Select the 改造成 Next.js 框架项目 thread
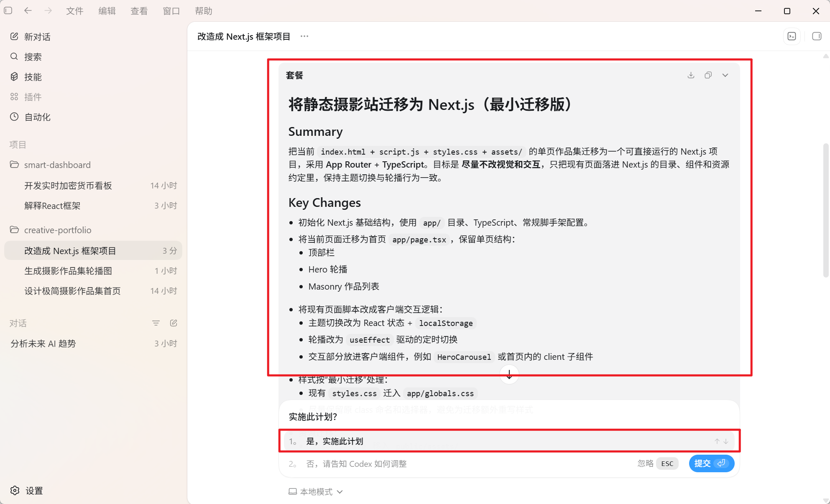The width and height of the screenshot is (830, 504). [93, 251]
